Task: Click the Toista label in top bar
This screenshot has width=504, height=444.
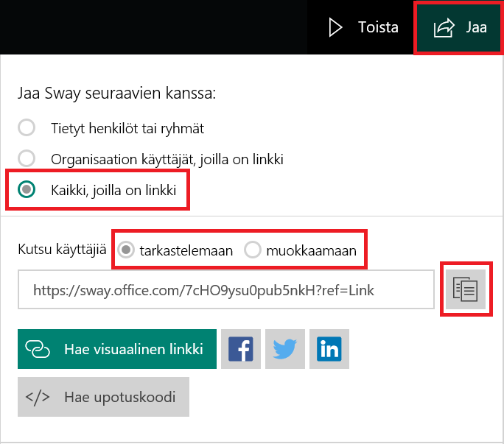Action: tap(378, 27)
